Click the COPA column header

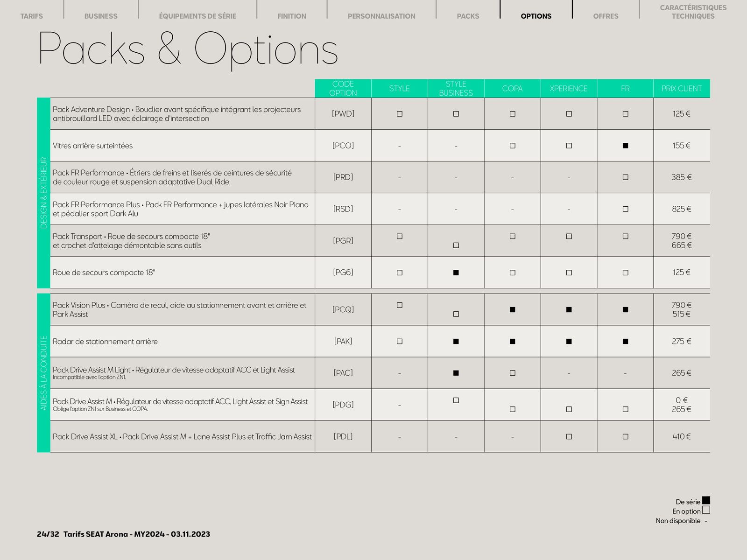click(513, 88)
